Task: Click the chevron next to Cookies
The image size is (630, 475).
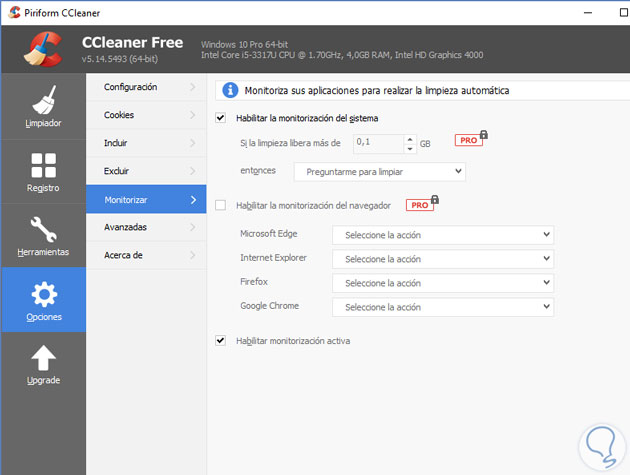Action: (193, 115)
